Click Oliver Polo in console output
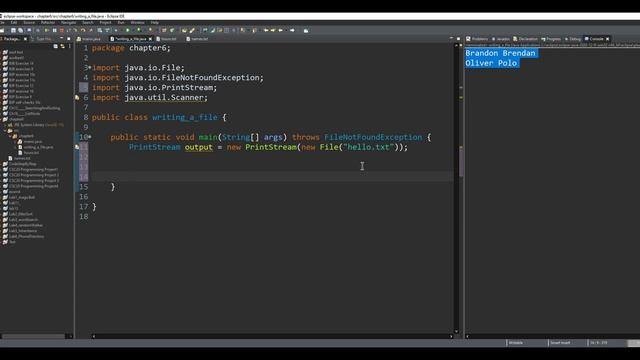 491,63
